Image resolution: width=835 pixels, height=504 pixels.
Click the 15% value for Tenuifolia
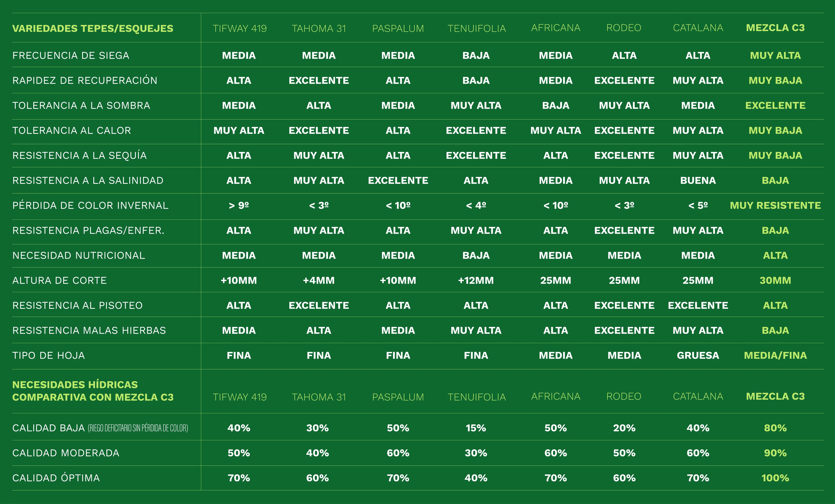[476, 428]
